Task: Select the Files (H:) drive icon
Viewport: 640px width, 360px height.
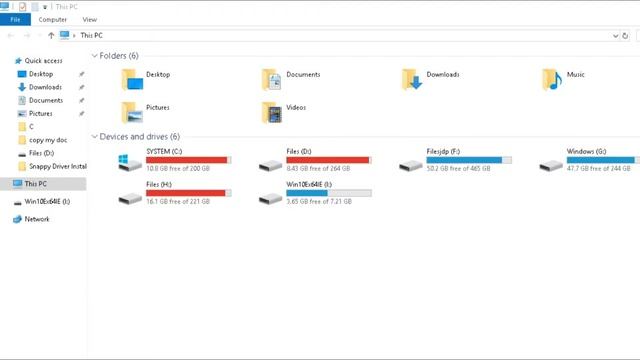Action: click(x=130, y=198)
